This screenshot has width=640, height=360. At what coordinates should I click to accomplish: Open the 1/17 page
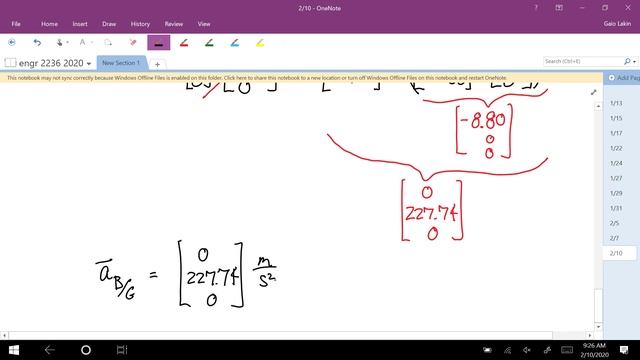tap(616, 133)
